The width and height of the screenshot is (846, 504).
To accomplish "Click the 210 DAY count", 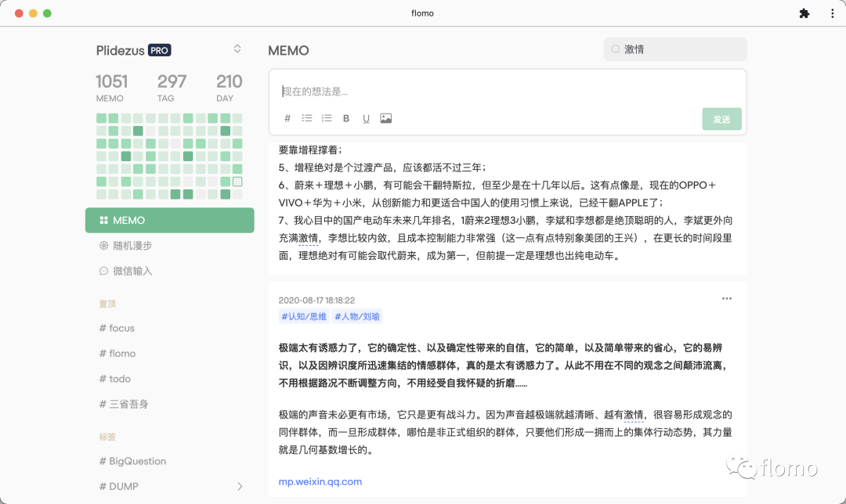I will [229, 88].
